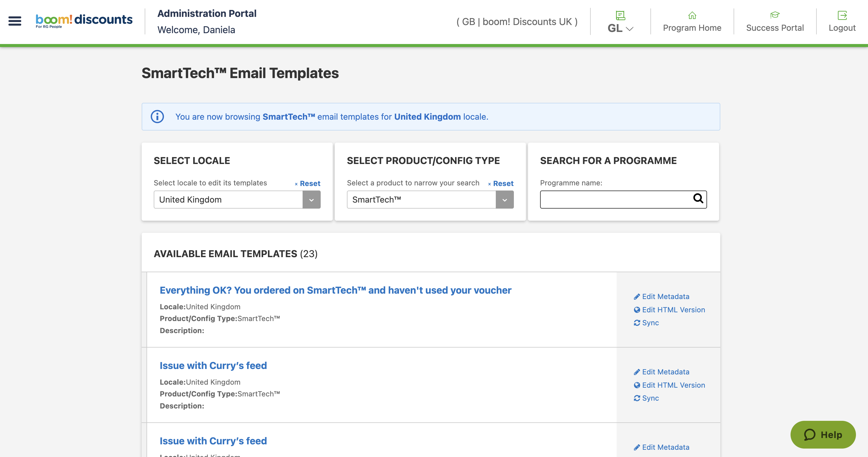
Task: Edit HTML Version of first Curry's feed template
Action: (x=673, y=385)
